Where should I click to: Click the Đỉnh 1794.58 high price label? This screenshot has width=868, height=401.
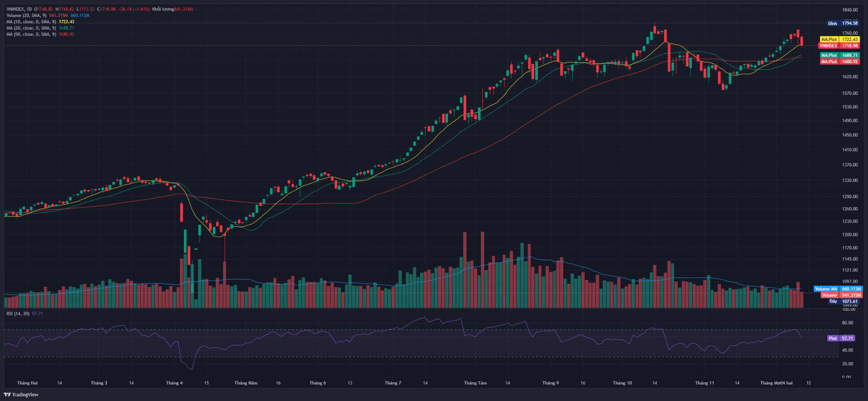(843, 23)
